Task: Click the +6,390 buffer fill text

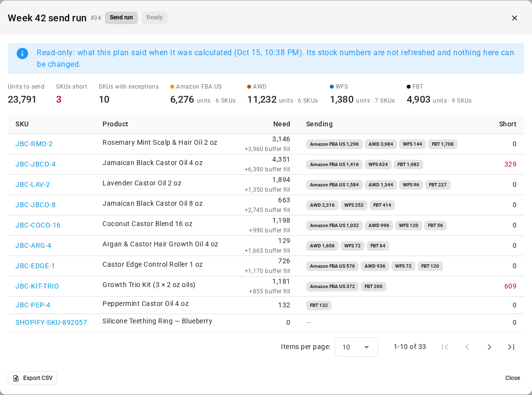Action: pos(267,169)
